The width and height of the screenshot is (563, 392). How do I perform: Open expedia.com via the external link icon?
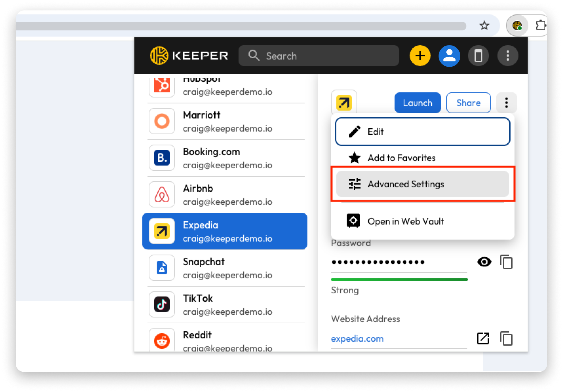[x=482, y=338]
